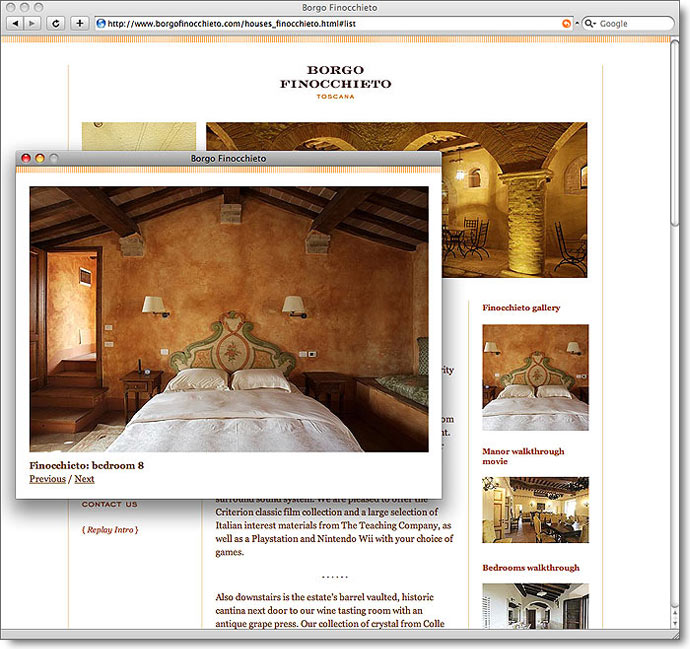Open the bedroom gallery thumbnail
This screenshot has width=690, height=649.
[535, 378]
